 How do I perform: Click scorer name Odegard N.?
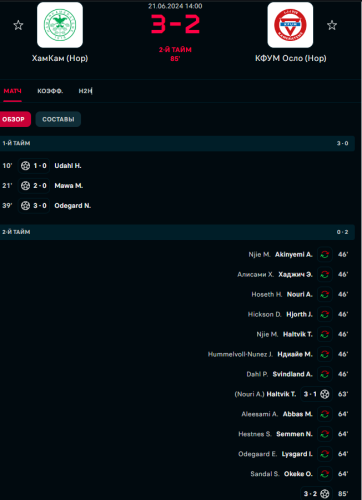(x=73, y=206)
